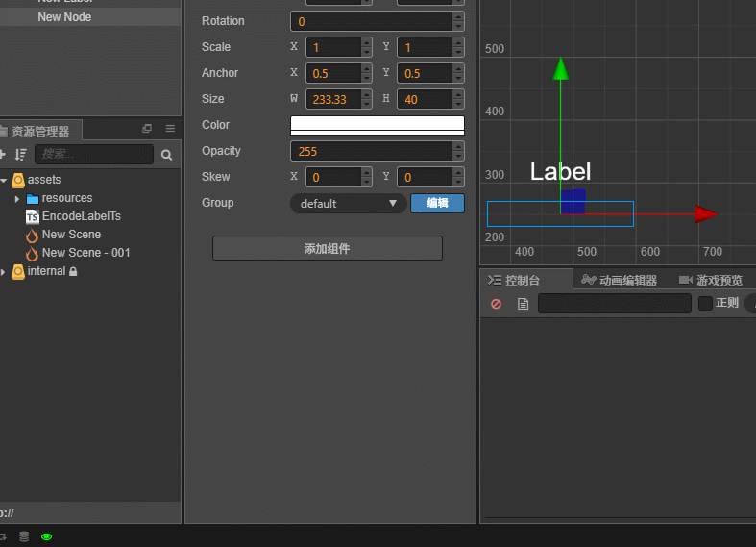Switch to the 游戏预览 tab
This screenshot has width=756, height=547.
(711, 281)
